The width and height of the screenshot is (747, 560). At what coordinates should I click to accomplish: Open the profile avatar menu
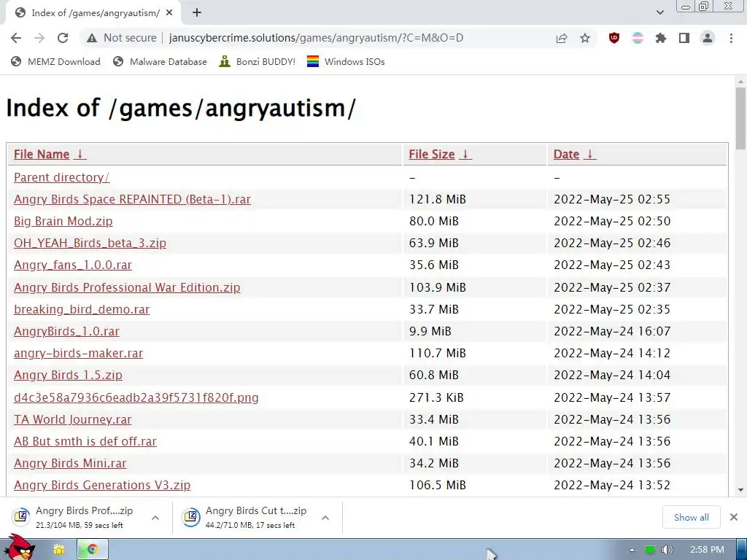(708, 38)
